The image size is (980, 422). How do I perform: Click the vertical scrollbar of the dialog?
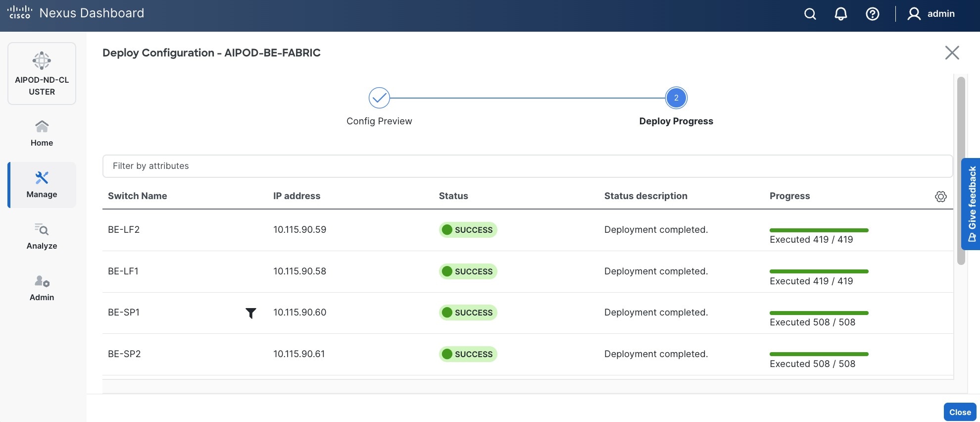coord(961,170)
